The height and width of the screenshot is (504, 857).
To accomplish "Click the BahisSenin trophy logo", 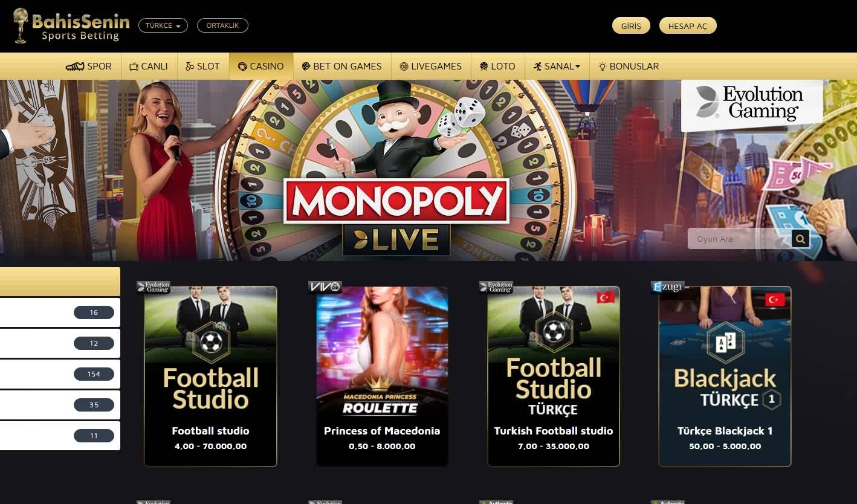I will 71,26.
